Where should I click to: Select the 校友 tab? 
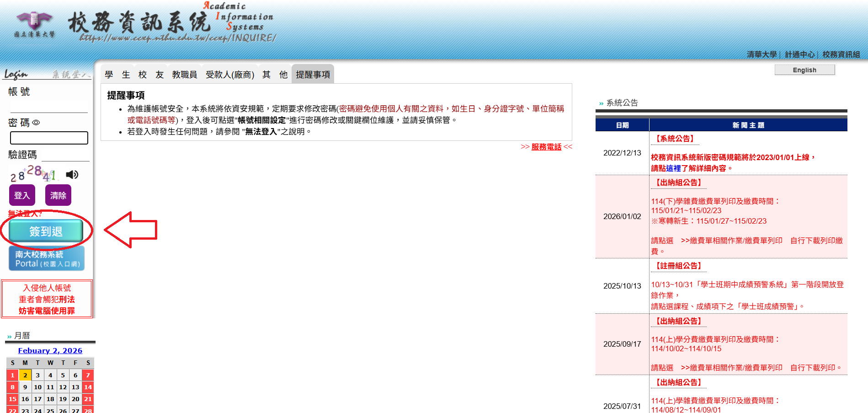[151, 75]
